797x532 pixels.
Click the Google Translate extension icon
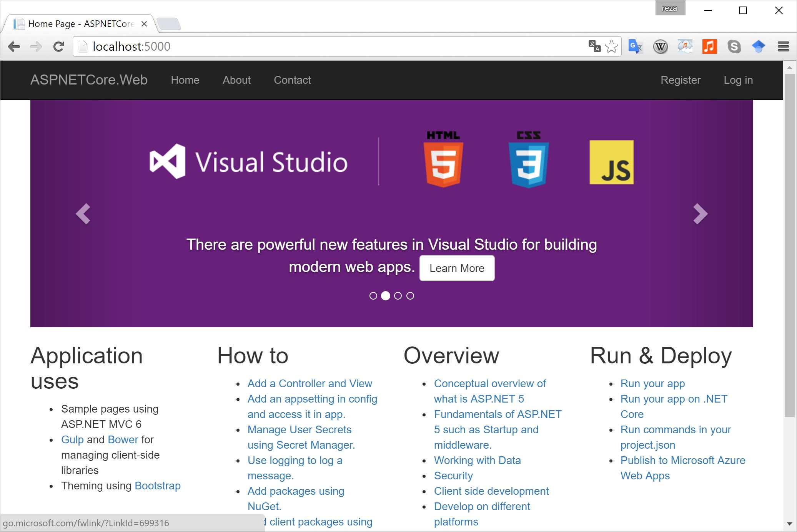pyautogui.click(x=635, y=47)
